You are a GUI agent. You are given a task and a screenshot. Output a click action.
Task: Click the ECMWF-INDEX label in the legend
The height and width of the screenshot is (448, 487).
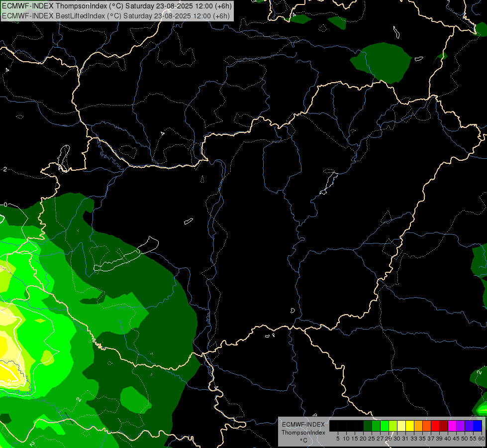click(303, 425)
